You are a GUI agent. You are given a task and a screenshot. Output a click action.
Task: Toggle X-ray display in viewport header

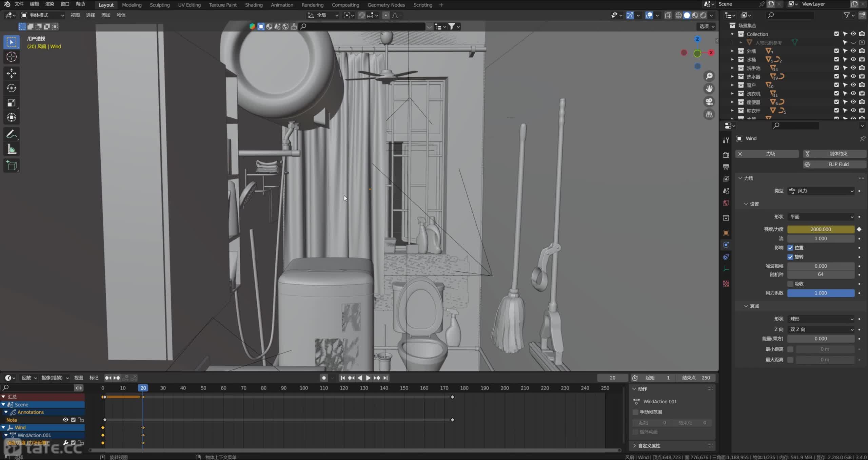pyautogui.click(x=668, y=15)
